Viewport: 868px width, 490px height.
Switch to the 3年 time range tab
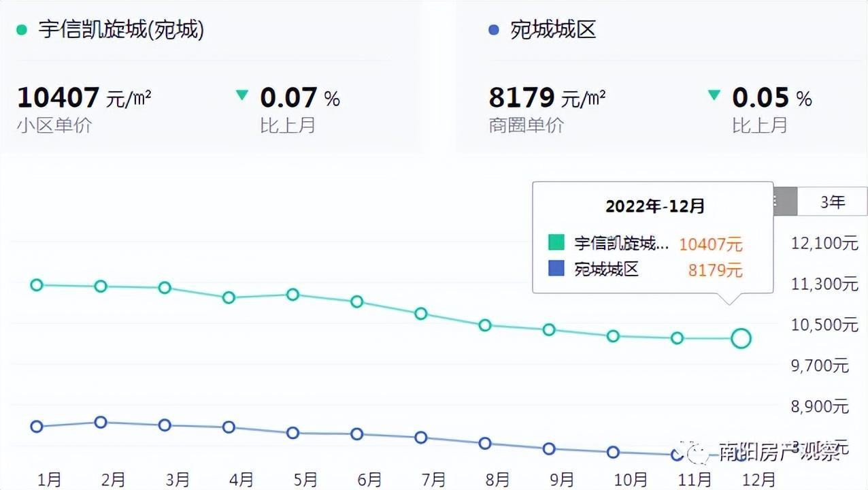832,202
